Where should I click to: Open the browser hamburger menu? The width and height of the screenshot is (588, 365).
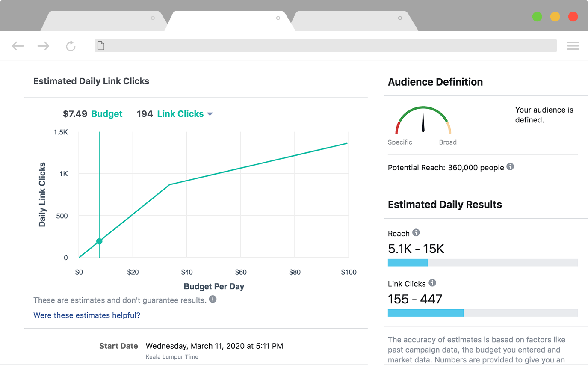click(x=573, y=46)
